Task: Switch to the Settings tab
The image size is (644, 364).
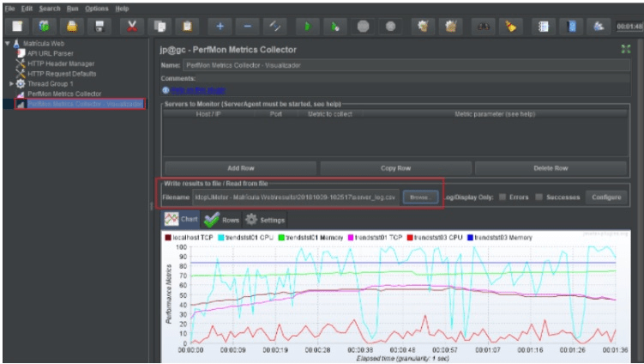Action: [x=265, y=220]
